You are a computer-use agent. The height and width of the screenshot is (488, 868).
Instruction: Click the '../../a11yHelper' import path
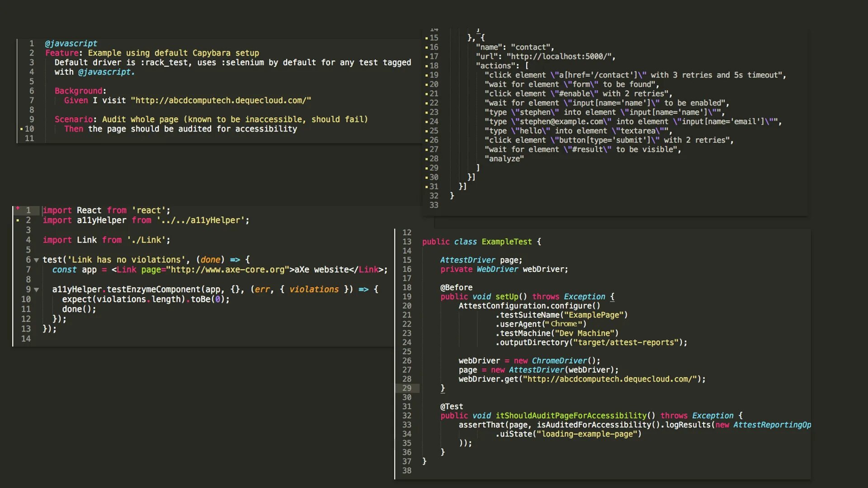(201, 221)
